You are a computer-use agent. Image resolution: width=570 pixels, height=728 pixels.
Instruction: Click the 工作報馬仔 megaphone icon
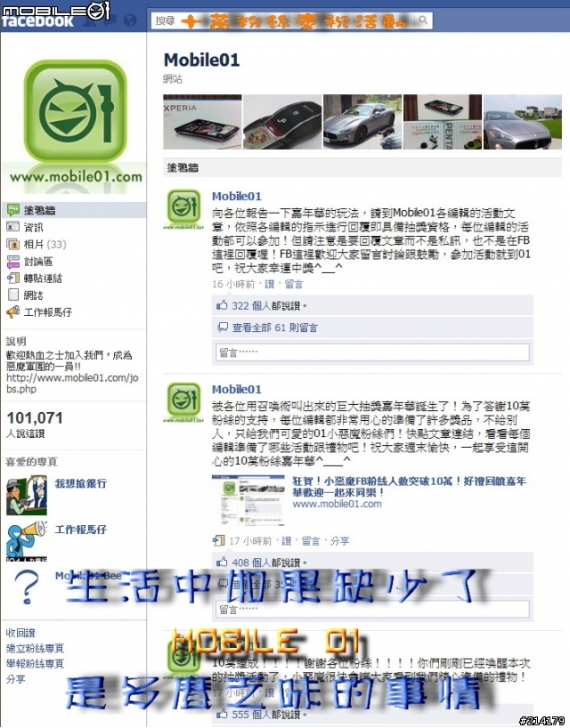point(13,312)
